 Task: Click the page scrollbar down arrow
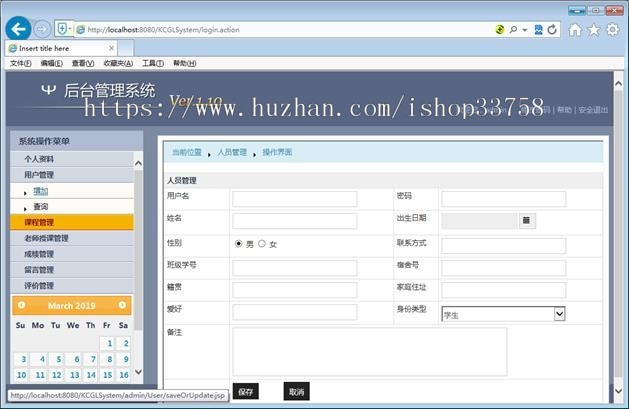click(619, 391)
